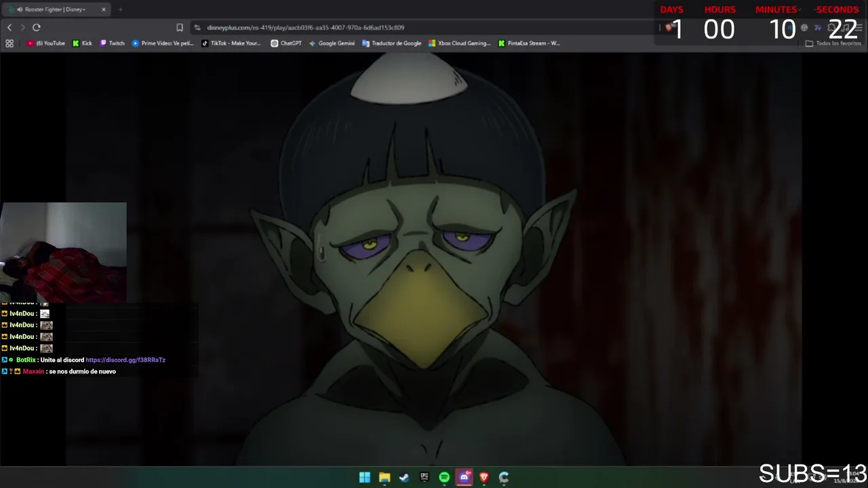868x488 pixels.
Task: Open the YouTube bookmark
Action: pyautogui.click(x=46, y=43)
